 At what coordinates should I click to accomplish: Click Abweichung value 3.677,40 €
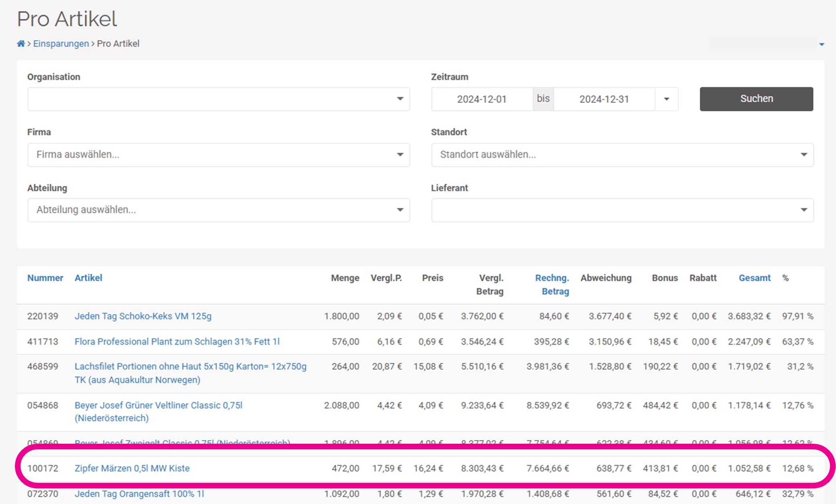coord(610,316)
